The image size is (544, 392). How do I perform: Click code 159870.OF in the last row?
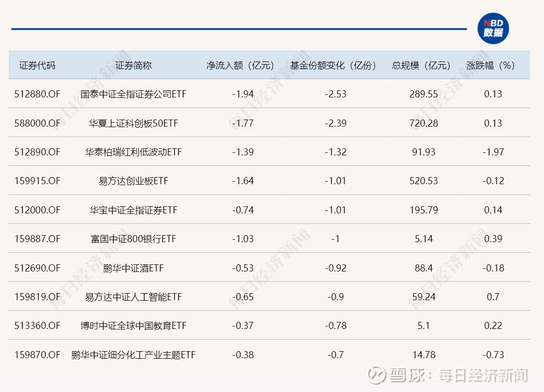click(38, 355)
